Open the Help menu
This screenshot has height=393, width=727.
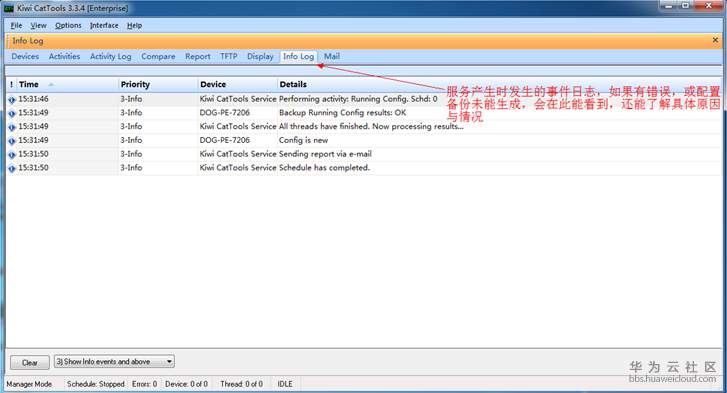pos(134,25)
